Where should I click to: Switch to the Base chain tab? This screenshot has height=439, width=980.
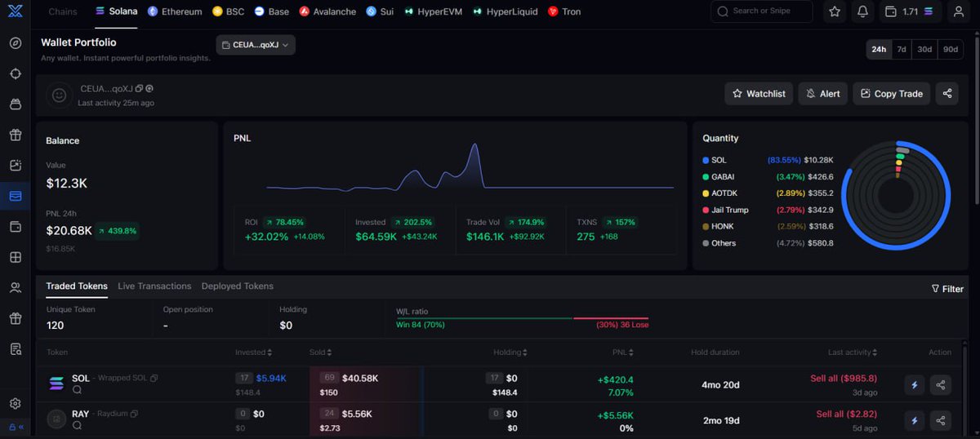[271, 11]
